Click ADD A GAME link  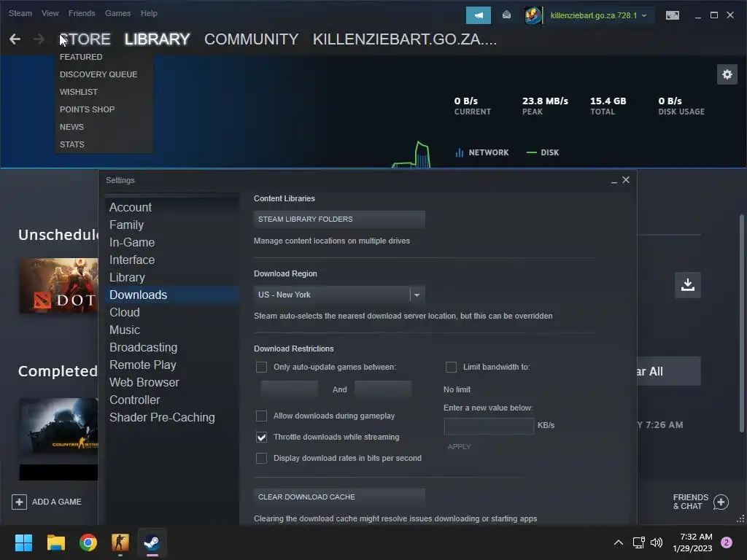(x=57, y=502)
